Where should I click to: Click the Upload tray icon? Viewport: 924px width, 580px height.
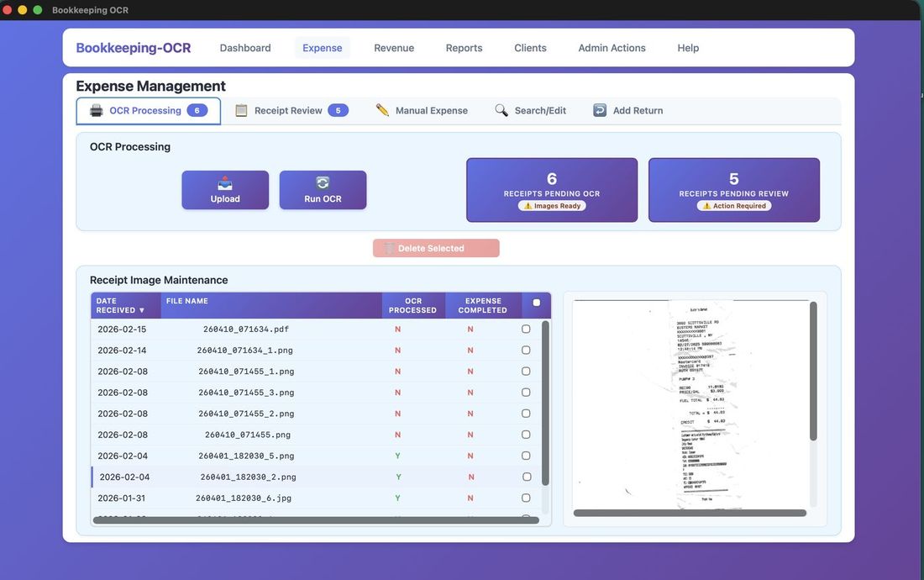(x=225, y=183)
